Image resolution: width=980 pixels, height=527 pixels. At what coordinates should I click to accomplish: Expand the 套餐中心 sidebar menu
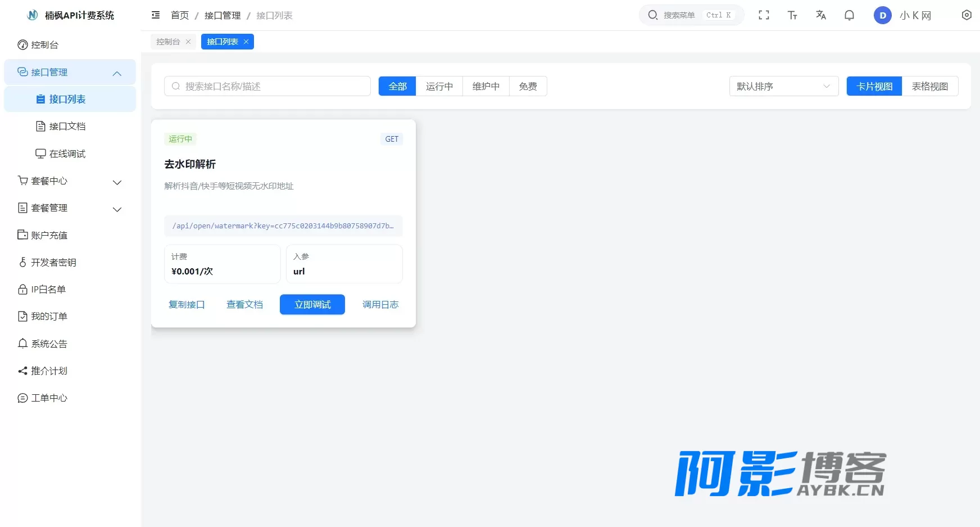70,181
